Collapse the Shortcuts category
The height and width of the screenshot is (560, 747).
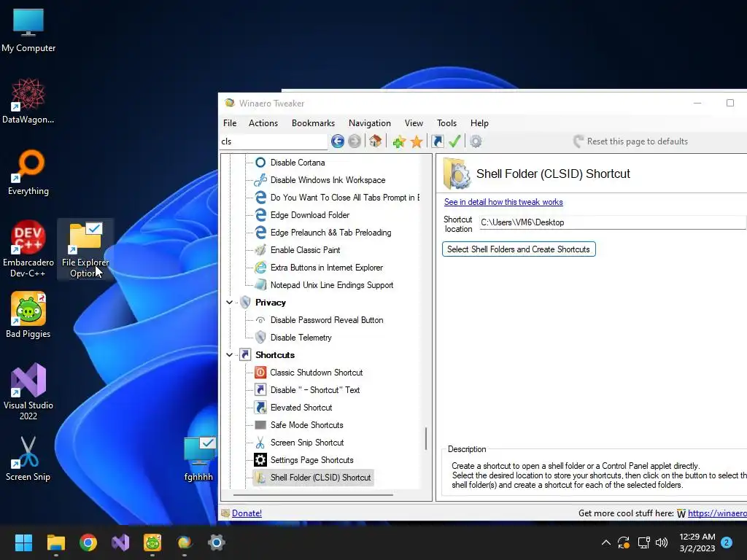230,355
